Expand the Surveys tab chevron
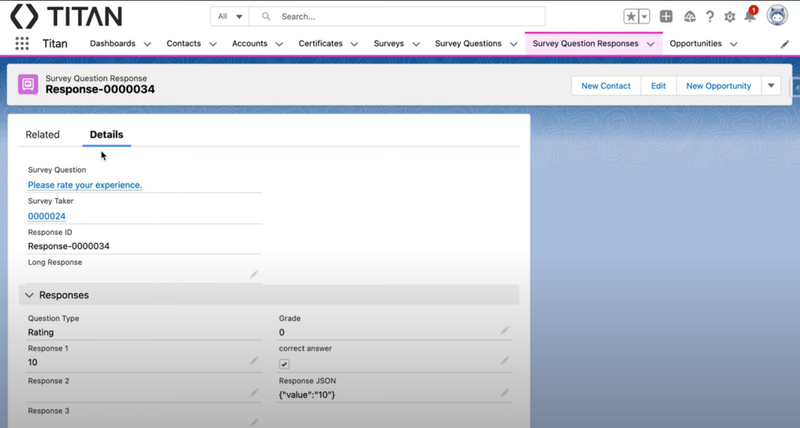 tap(416, 44)
